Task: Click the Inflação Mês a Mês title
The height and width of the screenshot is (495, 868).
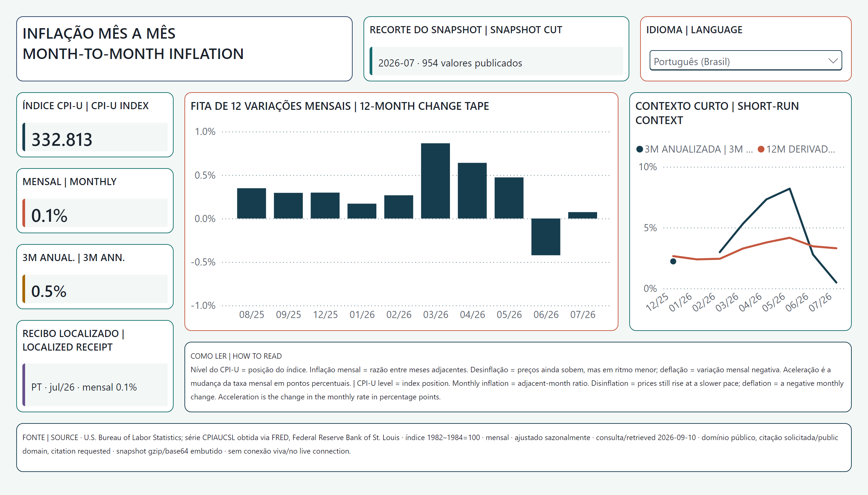Action: pos(133,43)
